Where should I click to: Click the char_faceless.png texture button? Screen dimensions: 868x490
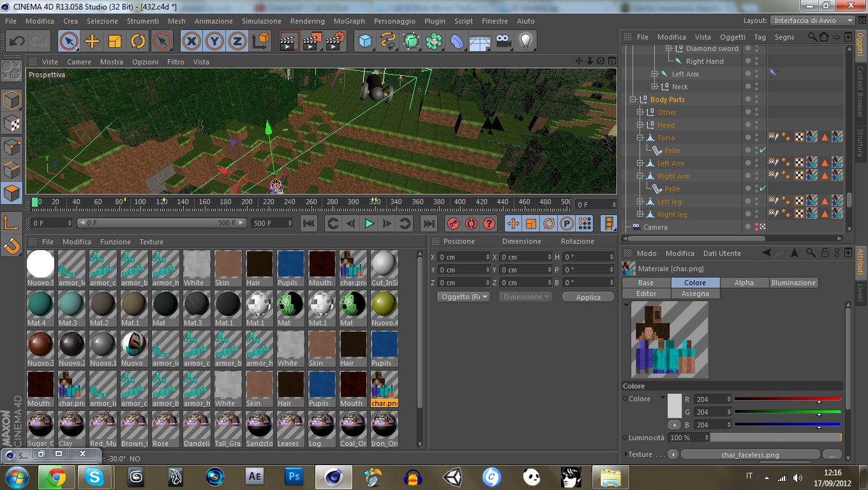click(750, 455)
